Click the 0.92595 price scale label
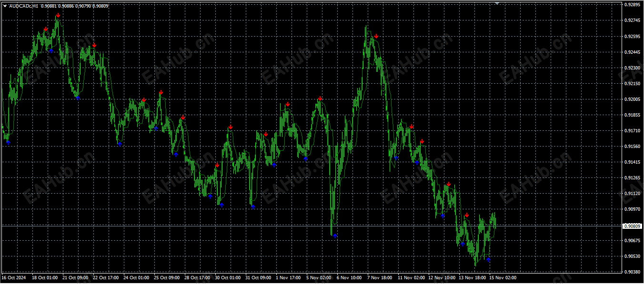644x284 pixels. [632, 36]
